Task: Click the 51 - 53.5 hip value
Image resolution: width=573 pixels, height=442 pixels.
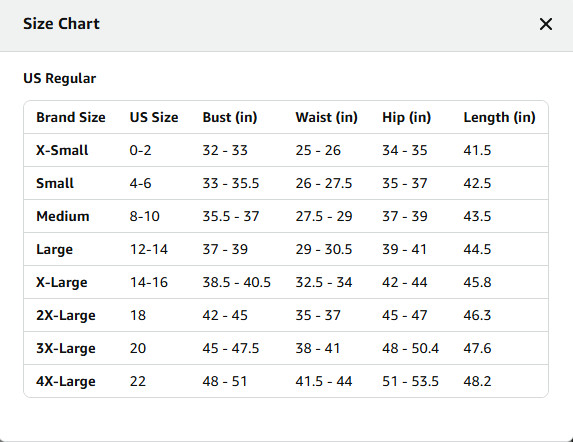Action: [410, 381]
